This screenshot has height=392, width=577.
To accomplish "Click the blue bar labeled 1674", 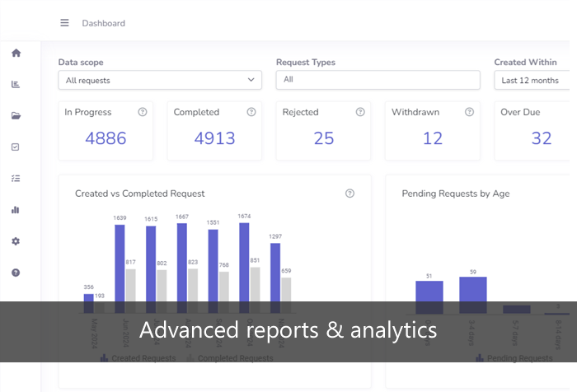I will click(x=244, y=268).
